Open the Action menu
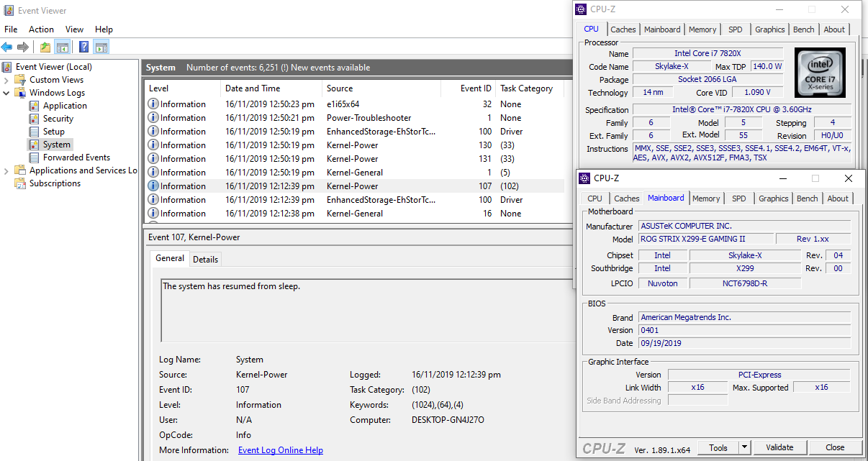The image size is (868, 461). (x=41, y=29)
